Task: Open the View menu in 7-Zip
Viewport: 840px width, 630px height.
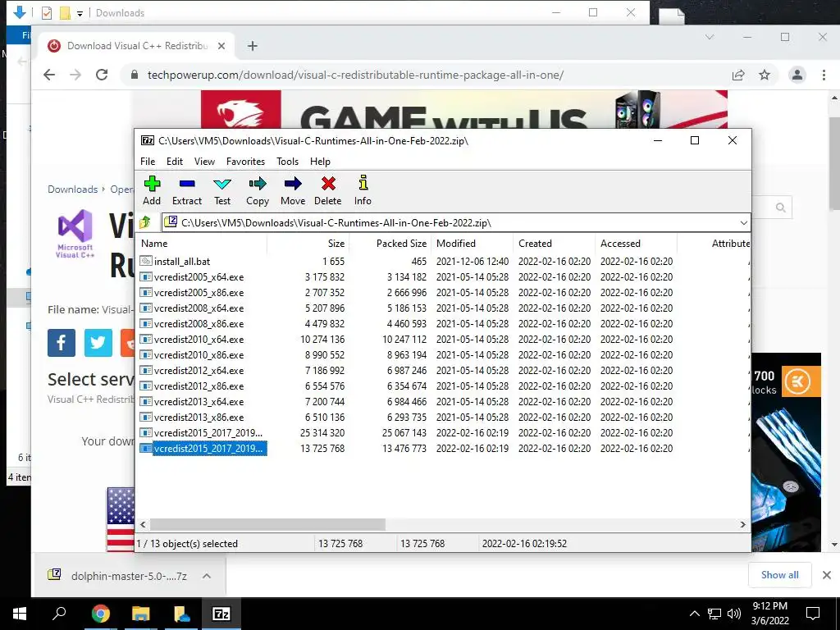Action: tap(204, 162)
